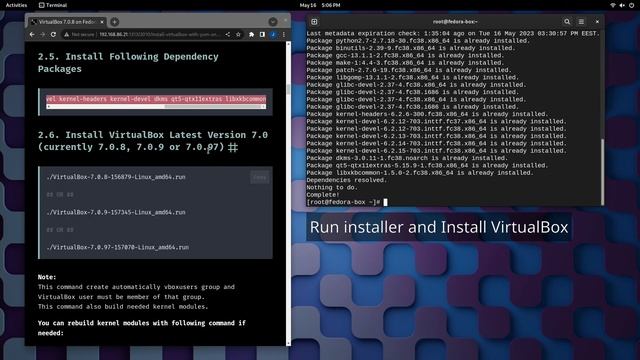Open the browser three-dot menu
The image size is (640, 360).
(284, 35)
